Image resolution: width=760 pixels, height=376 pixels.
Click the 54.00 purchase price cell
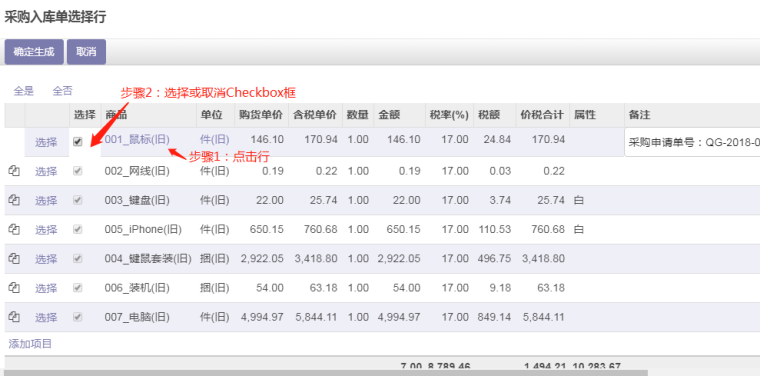pyautogui.click(x=270, y=288)
